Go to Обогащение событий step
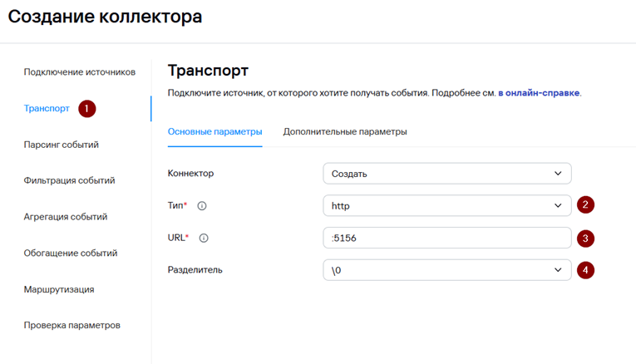Image resolution: width=636 pixels, height=364 pixels. 70,253
